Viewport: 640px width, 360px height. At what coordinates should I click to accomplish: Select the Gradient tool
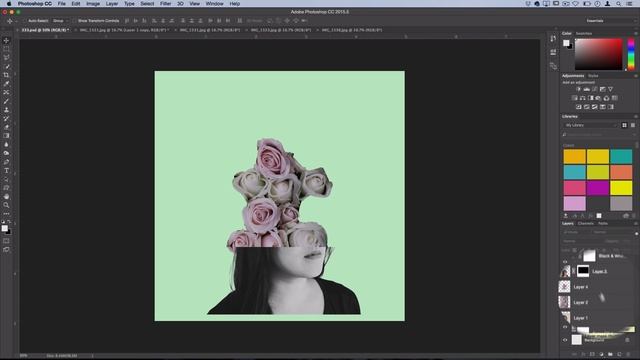pos(6,136)
